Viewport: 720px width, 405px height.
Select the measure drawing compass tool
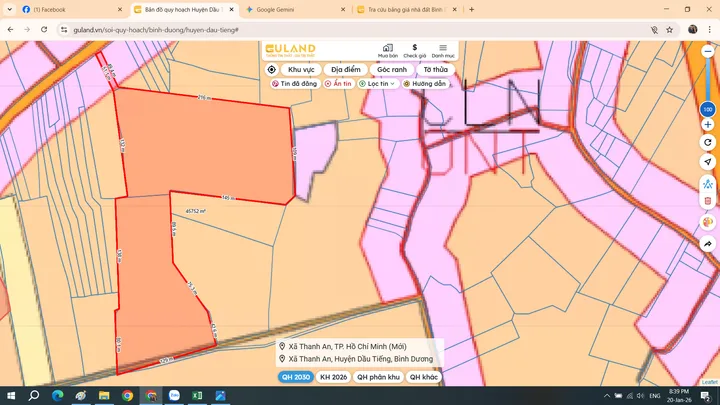708,184
